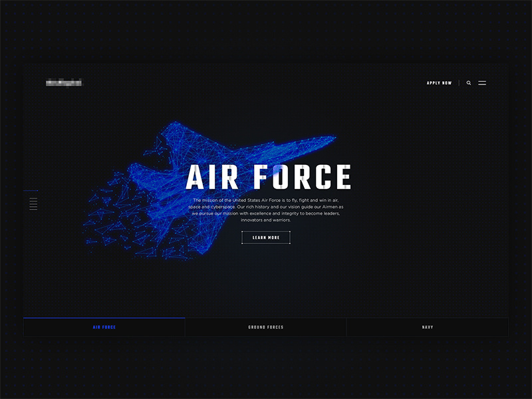Click the Learn More button
The image size is (532, 399).
(266, 237)
